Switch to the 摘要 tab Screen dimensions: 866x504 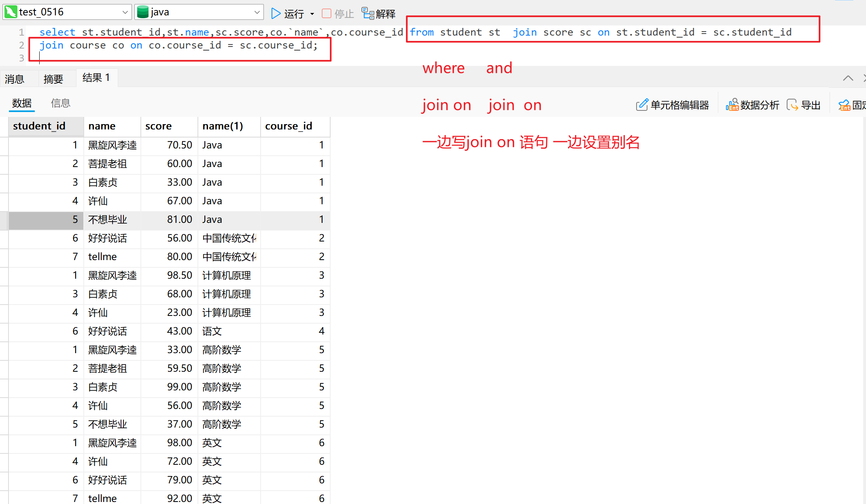click(x=53, y=79)
